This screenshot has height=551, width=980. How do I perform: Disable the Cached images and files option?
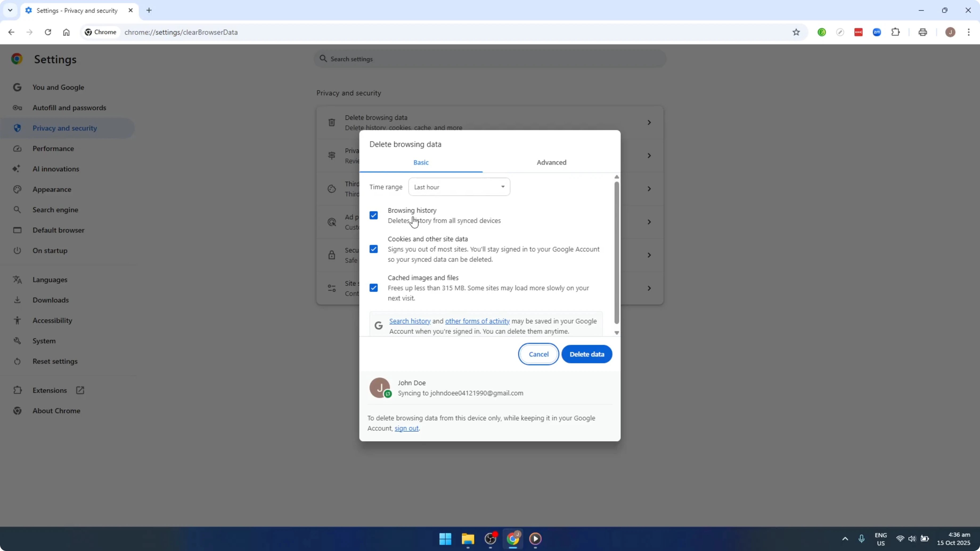[x=374, y=287]
